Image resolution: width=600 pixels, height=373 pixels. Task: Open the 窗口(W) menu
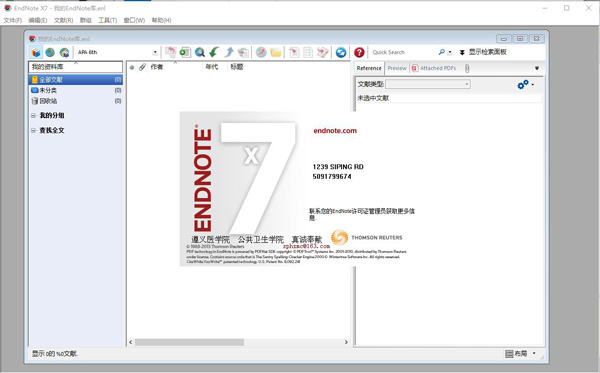pos(134,20)
